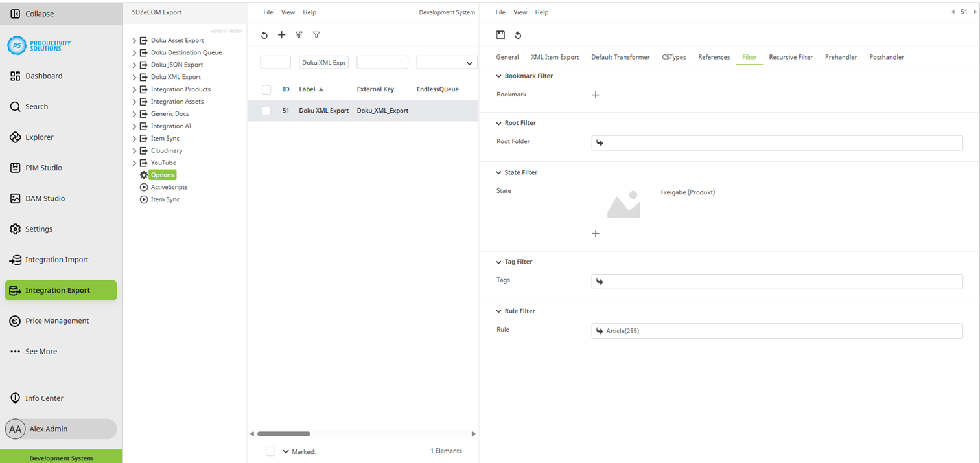Screen dimensions: 980x463
Task: Toggle the select-all checkbox in the list header
Action: [266, 89]
